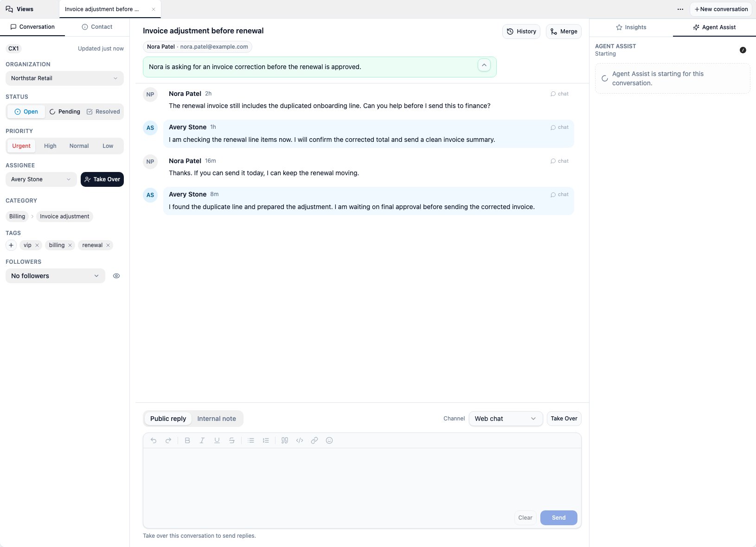
Task: Click the CX1 conversation ID badge
Action: [x=14, y=49]
